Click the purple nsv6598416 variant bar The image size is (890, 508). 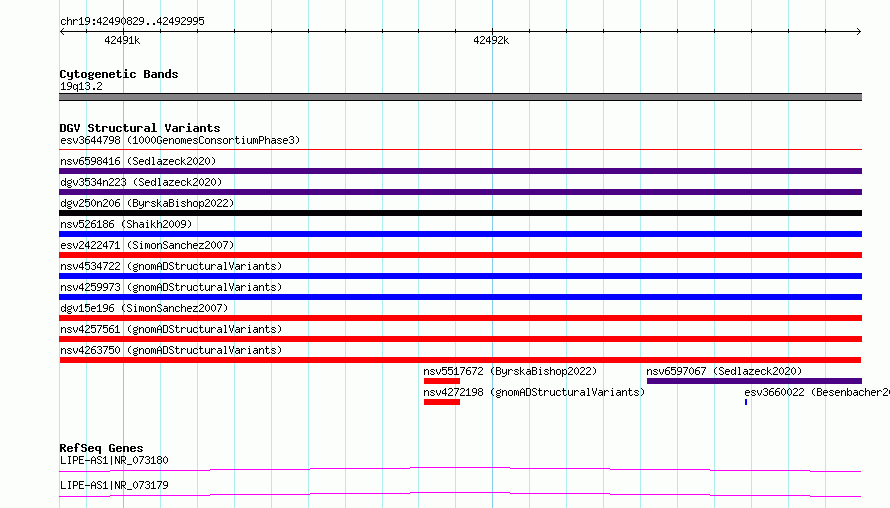[460, 171]
